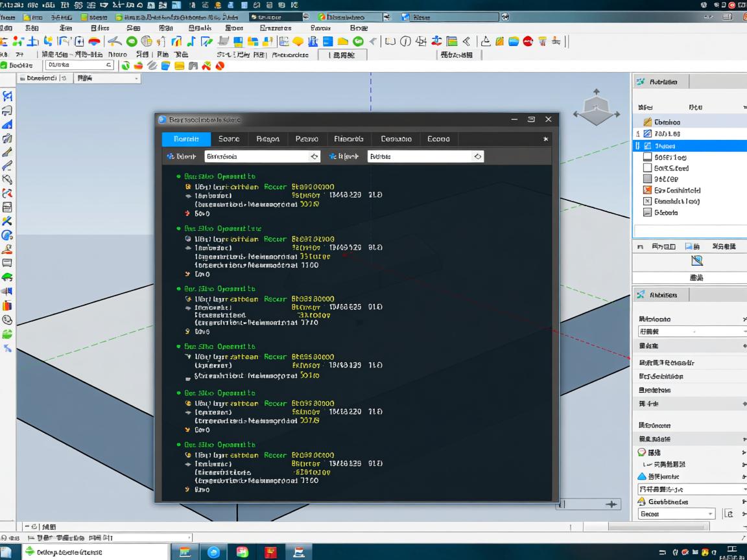
Task: Click the green circle icon in the top toolbar
Action: coord(132,41)
